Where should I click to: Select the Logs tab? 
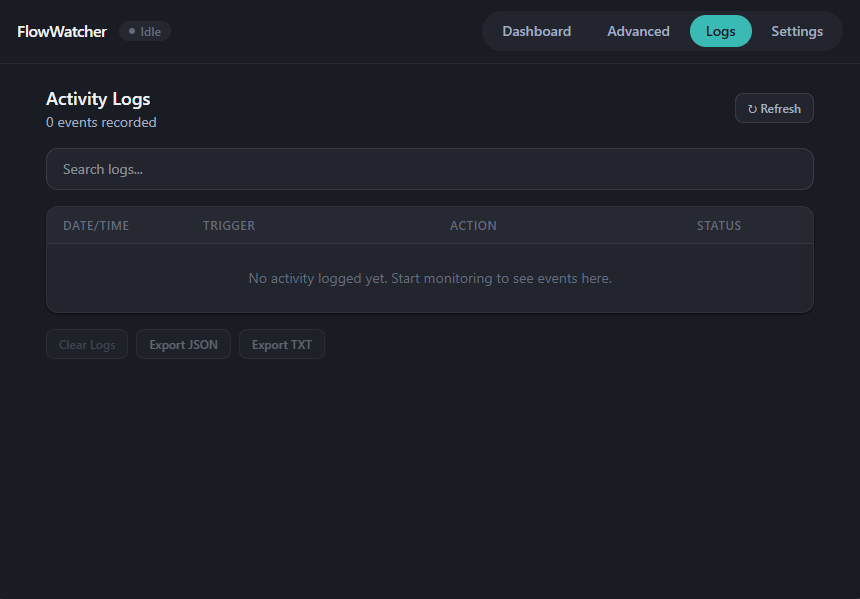(720, 31)
